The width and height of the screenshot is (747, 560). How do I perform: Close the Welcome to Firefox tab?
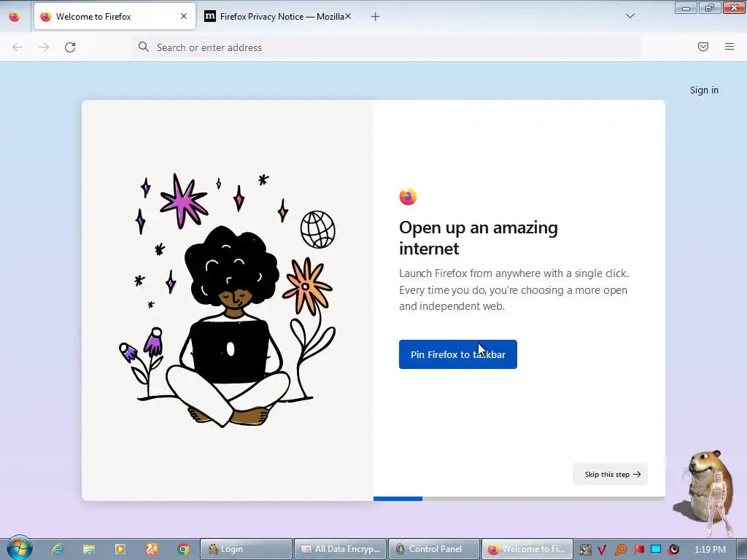(x=184, y=16)
